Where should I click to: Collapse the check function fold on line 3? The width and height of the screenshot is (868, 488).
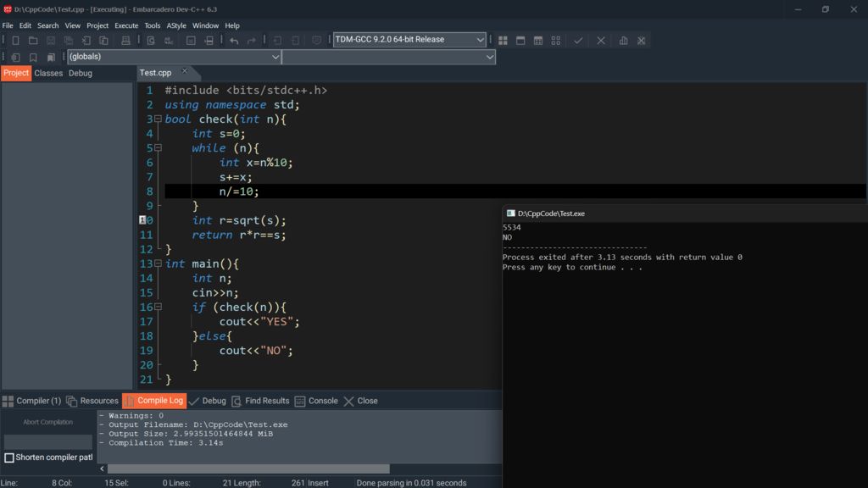(x=158, y=119)
